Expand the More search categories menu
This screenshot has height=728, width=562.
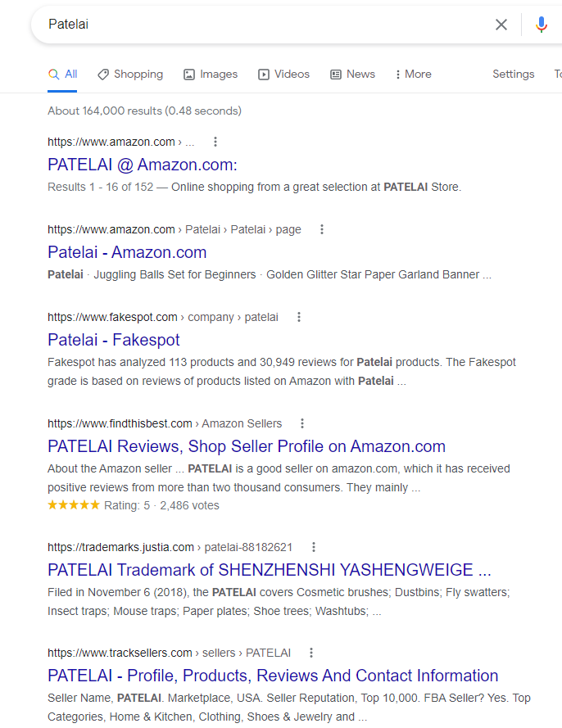[x=413, y=75]
